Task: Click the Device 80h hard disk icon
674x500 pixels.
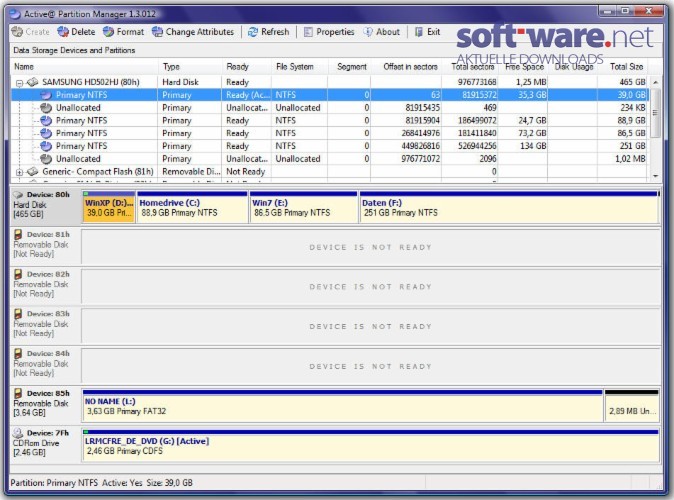Action: [18, 194]
